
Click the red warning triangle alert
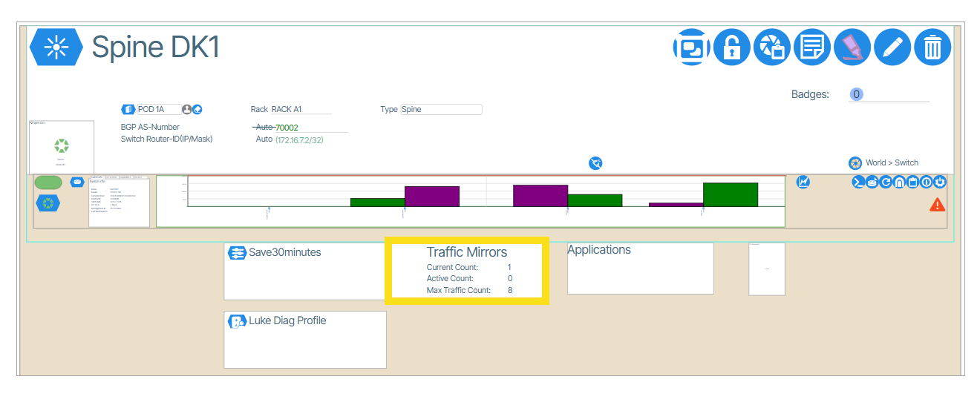(937, 205)
